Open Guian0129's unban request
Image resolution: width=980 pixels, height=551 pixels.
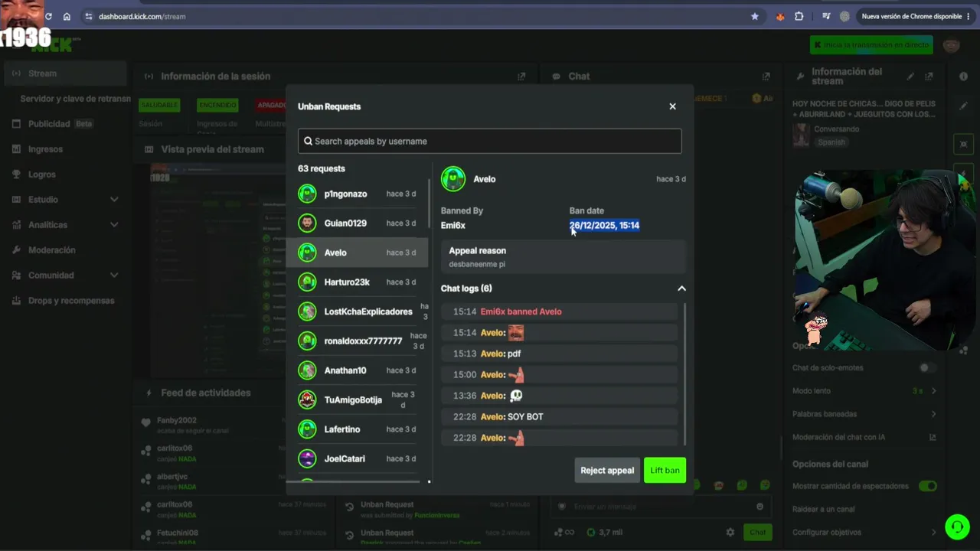358,223
